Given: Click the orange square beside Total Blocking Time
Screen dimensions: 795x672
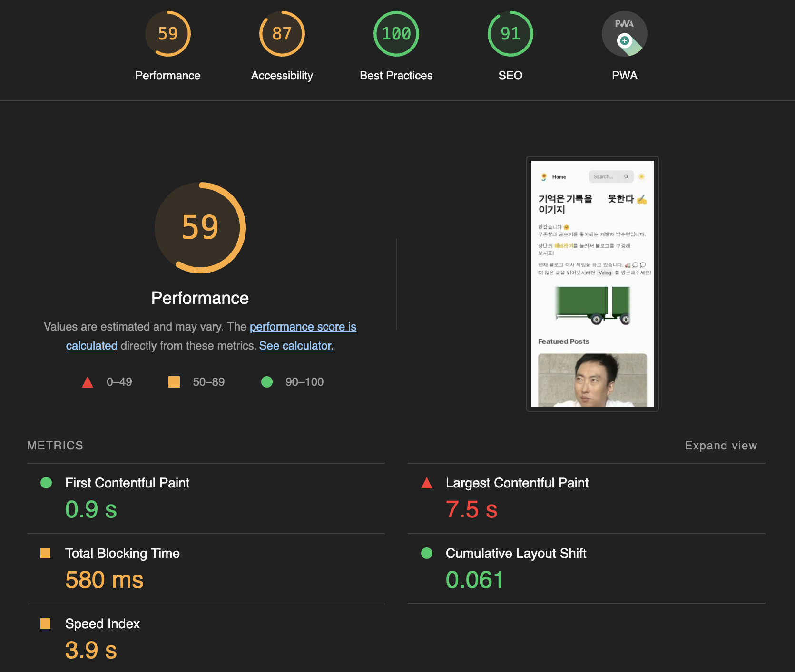Looking at the screenshot, I should click(x=46, y=553).
